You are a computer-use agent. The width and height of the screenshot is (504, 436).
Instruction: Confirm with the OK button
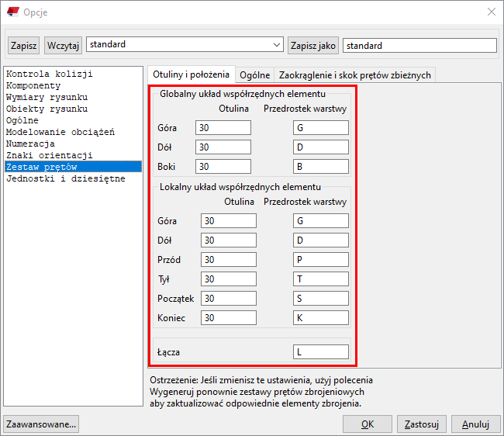click(368, 424)
